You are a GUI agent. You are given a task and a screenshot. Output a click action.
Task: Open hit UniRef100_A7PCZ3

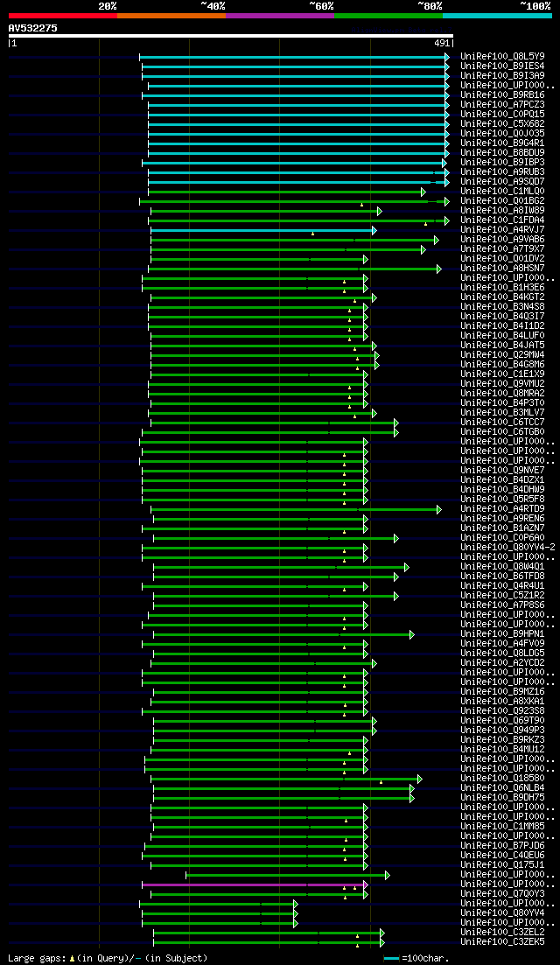502,105
